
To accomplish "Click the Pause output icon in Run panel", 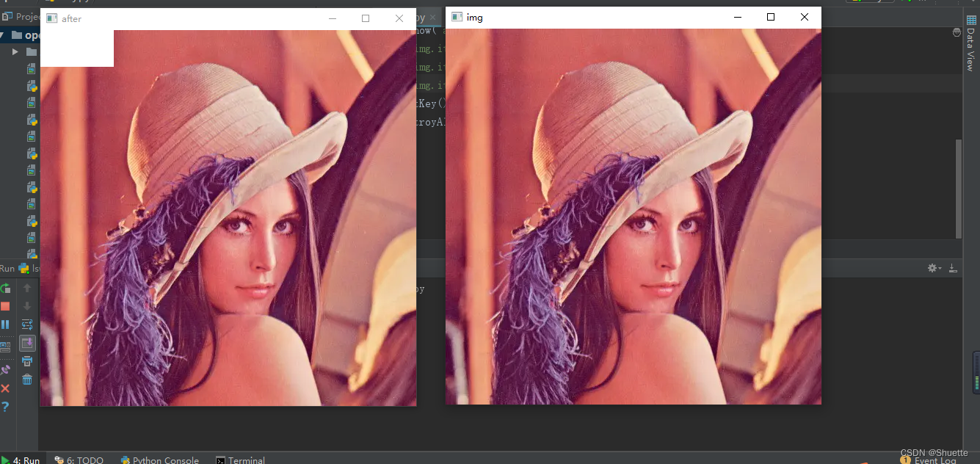I will [x=5, y=324].
